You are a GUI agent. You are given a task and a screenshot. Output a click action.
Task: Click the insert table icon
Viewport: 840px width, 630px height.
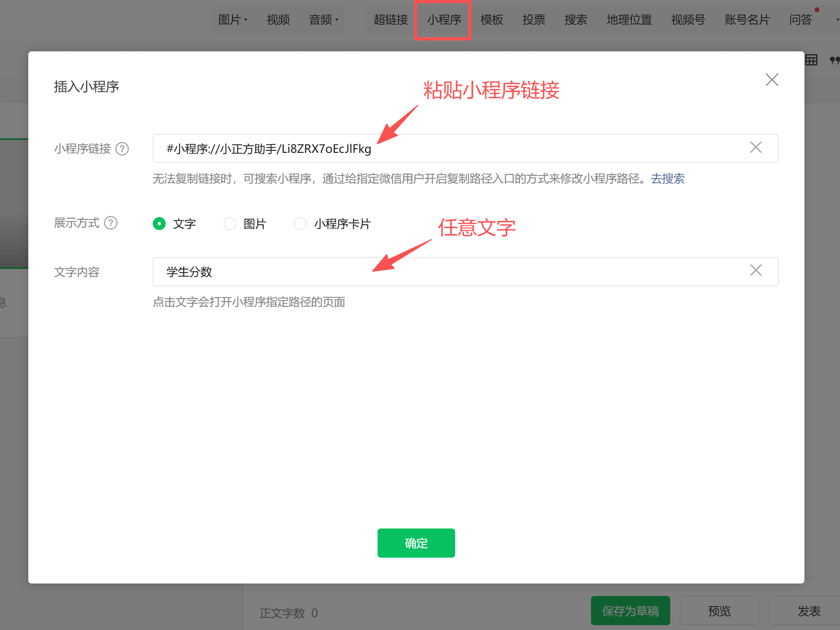coord(811,60)
